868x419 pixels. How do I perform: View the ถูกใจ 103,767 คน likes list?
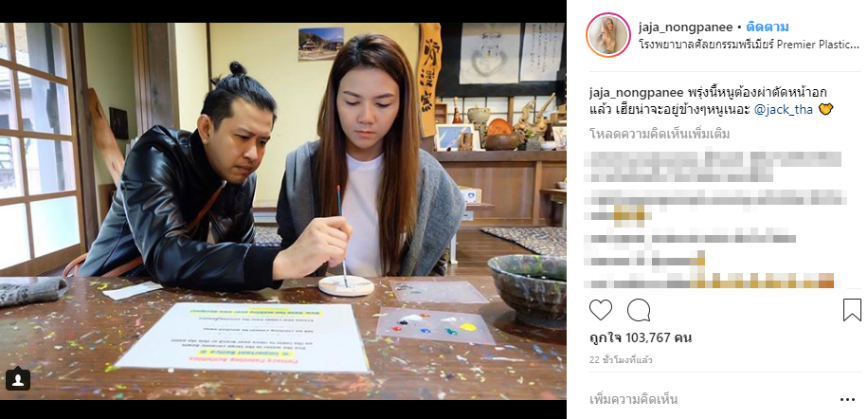click(x=640, y=337)
